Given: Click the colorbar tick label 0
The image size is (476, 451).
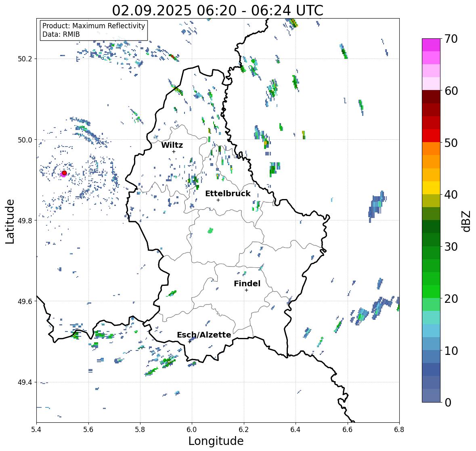Looking at the screenshot, I should 448,403.
